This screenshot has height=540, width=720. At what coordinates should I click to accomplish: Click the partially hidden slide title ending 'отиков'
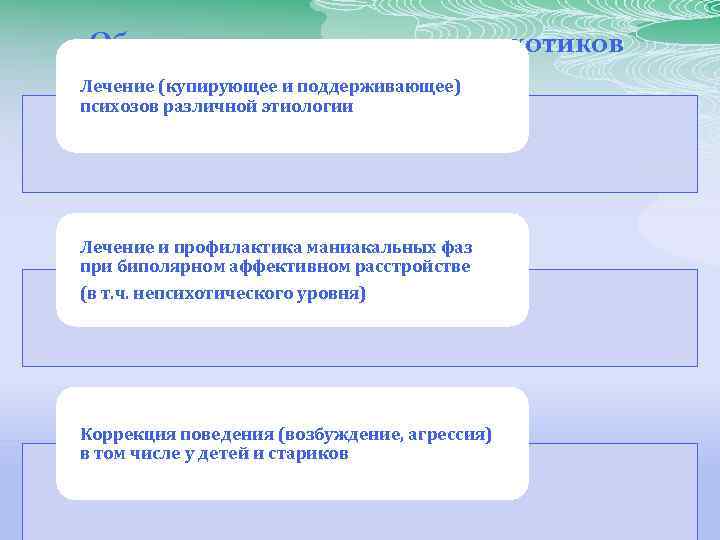click(356, 44)
